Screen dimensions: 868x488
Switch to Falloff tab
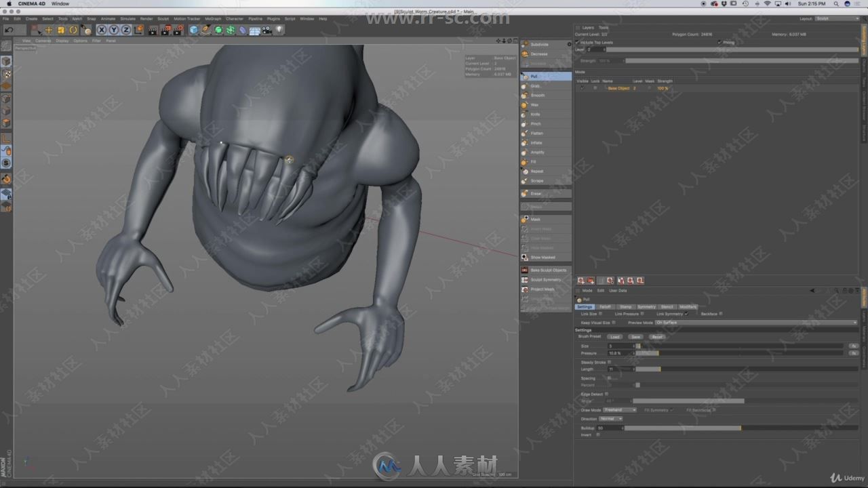coord(605,307)
